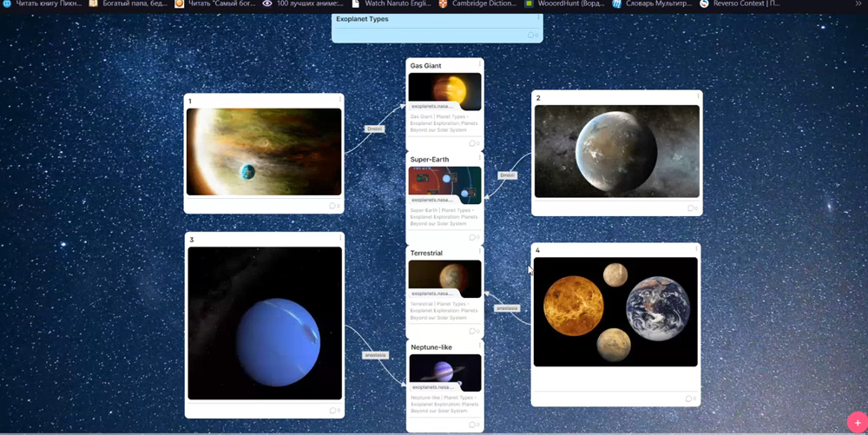The height and width of the screenshot is (435, 868).
Task: Open the three-dot menu on card 3
Action: (x=340, y=238)
